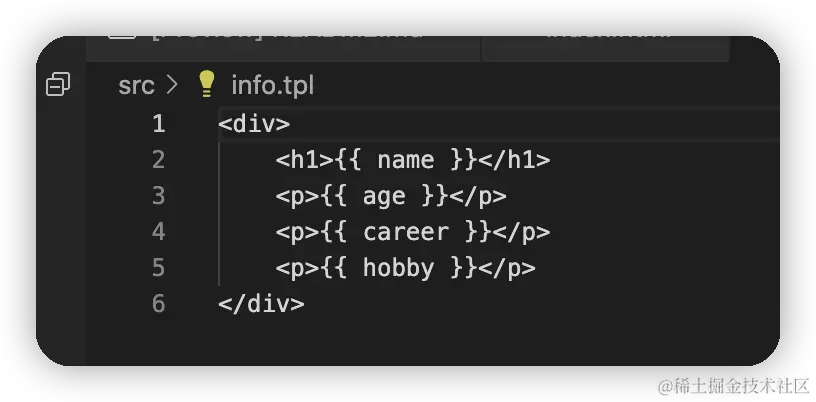Click line number 2 in the gutter
Screen dimensions: 816x402
(158, 160)
